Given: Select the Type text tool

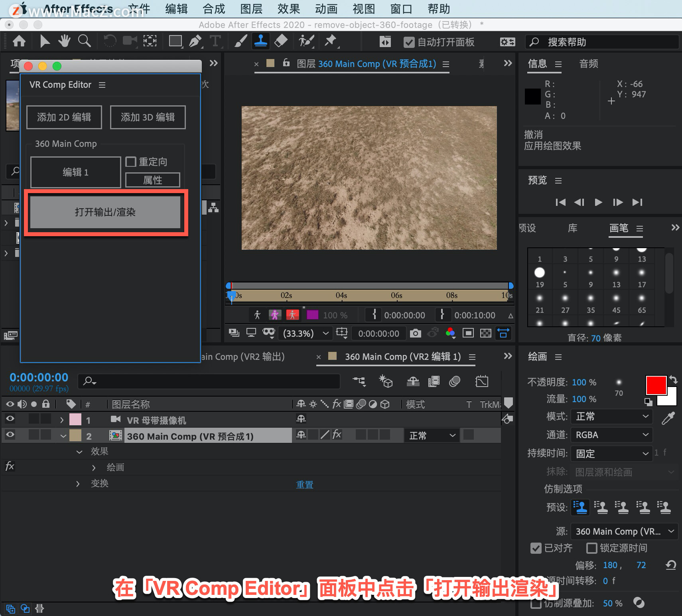Looking at the screenshot, I should [x=215, y=41].
